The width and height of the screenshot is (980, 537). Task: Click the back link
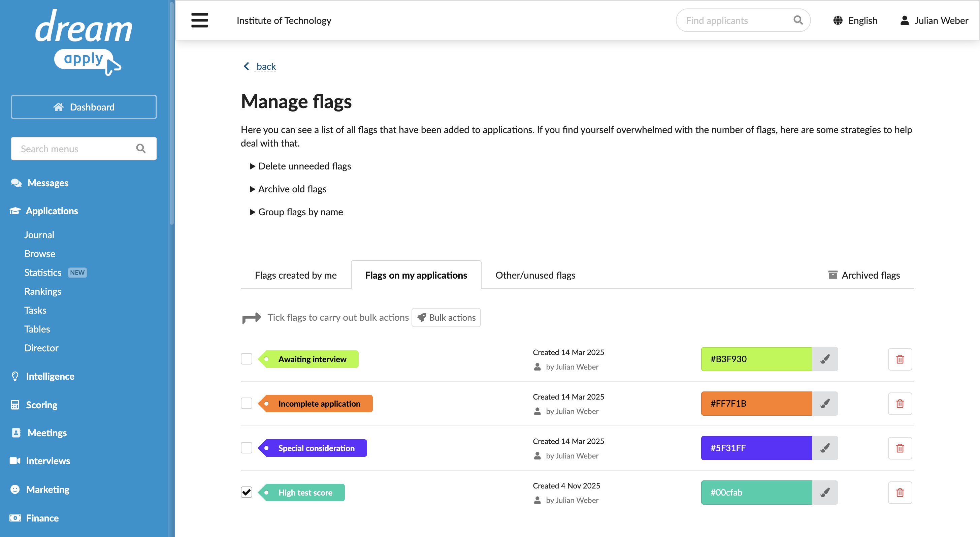[266, 66]
